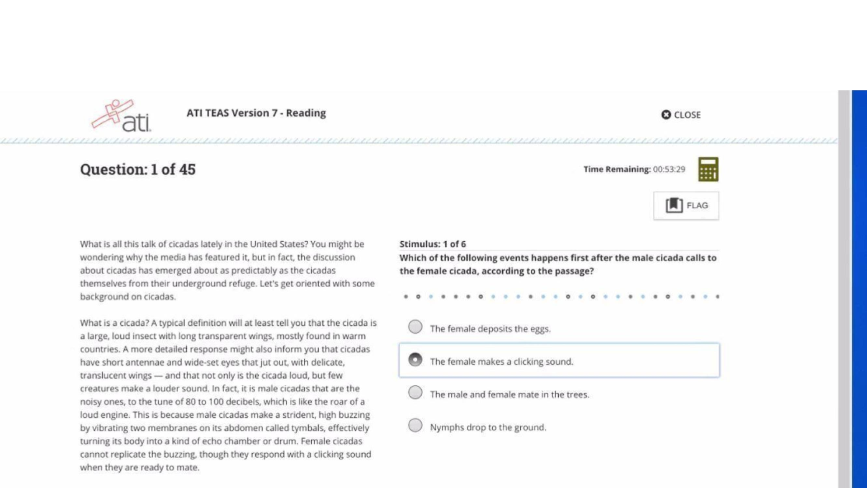Click the first dot in question navigator
The width and height of the screenshot is (868, 488).
[406, 297]
